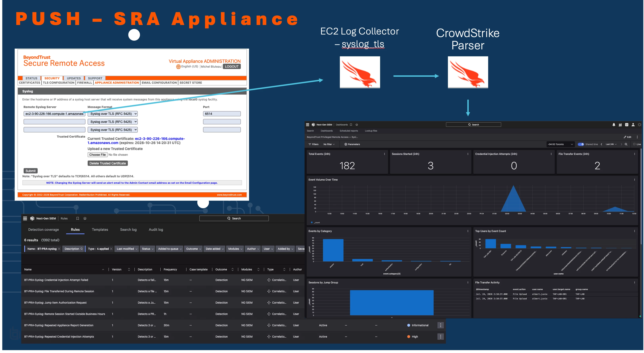Zoom out the dashboard time range

point(626,144)
